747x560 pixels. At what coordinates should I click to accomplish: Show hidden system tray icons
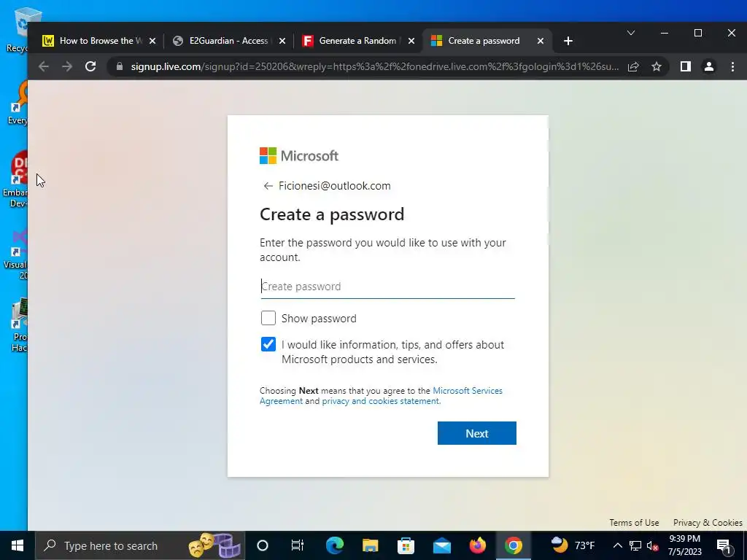617,545
